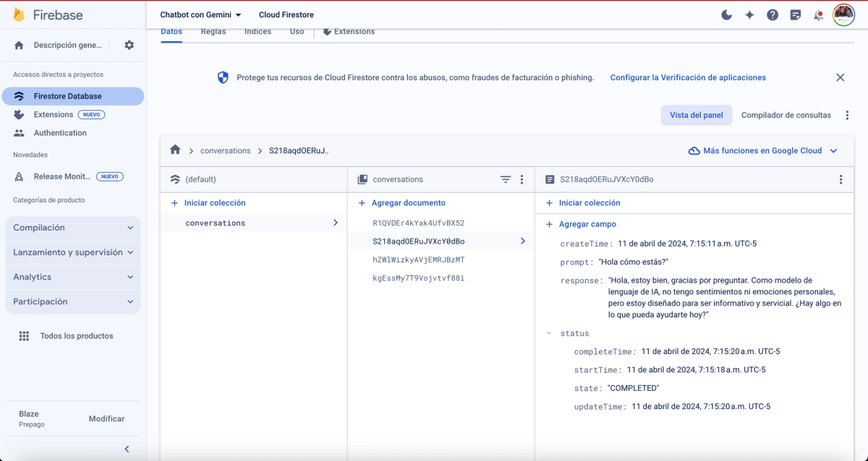Viewport: 868px width, 461px height.
Task: Click the Google Cloud icon
Action: coord(694,151)
